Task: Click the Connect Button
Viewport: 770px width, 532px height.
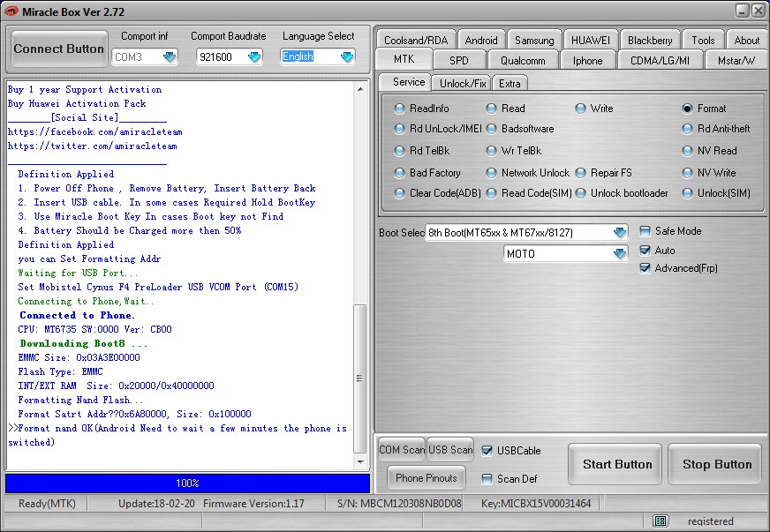Action: [59, 49]
